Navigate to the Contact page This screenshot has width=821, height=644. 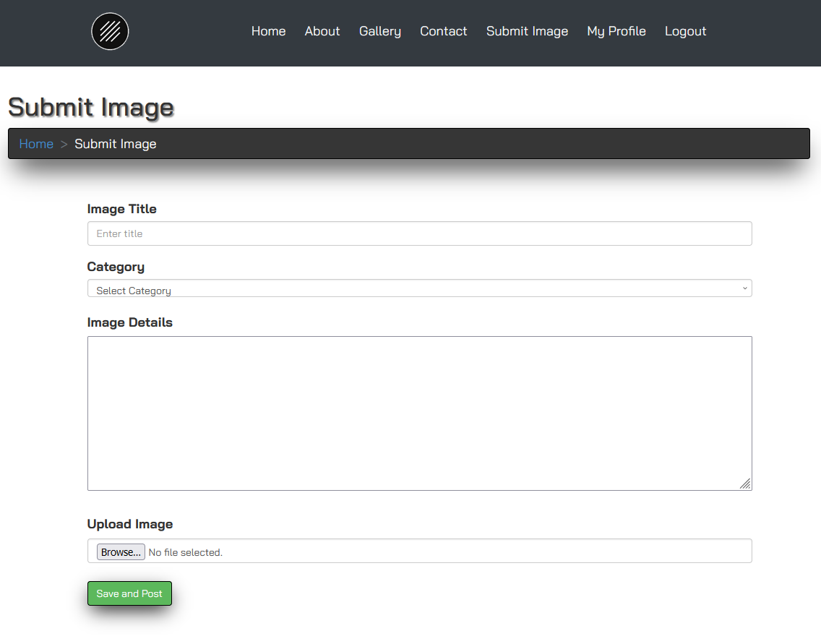pyautogui.click(x=443, y=31)
